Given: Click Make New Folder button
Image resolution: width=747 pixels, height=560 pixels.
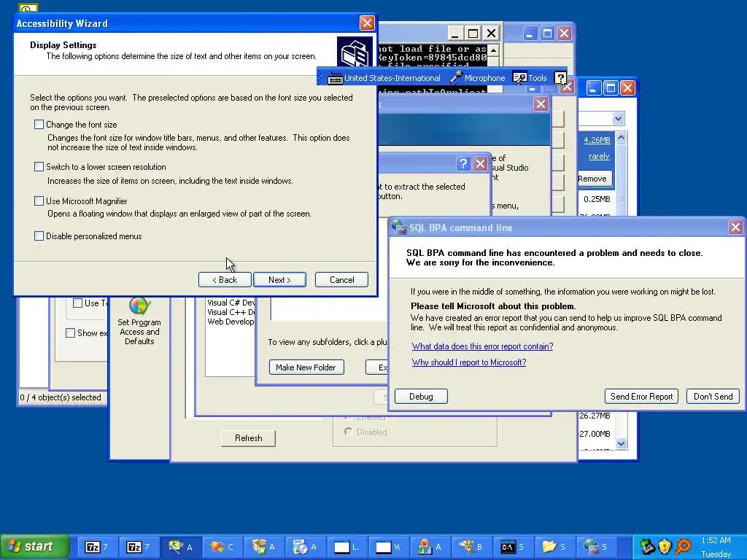Looking at the screenshot, I should point(306,367).
